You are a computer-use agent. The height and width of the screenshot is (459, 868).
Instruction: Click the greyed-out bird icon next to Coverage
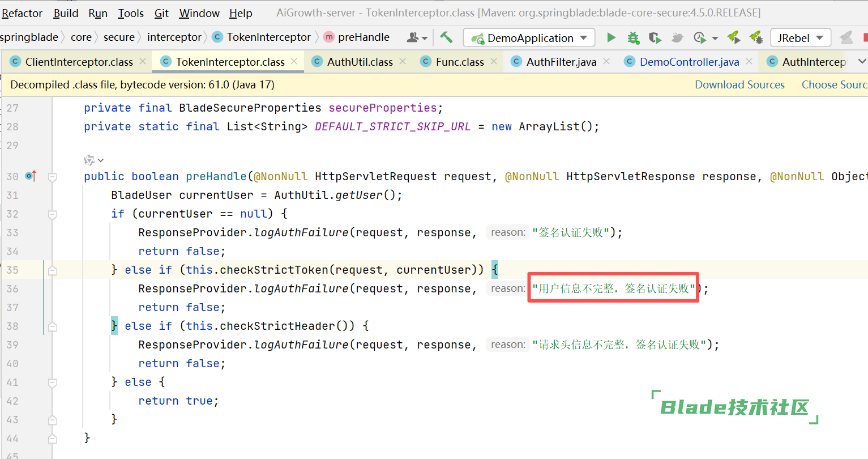[x=677, y=37]
